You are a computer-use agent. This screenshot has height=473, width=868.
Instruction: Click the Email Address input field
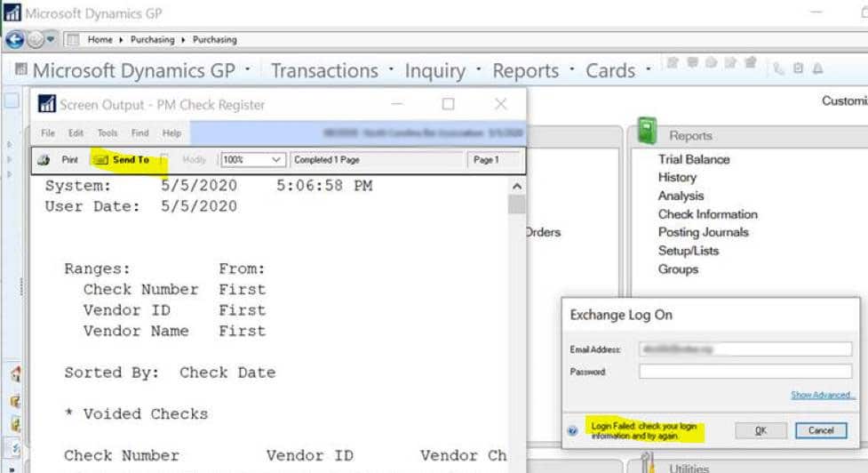(x=745, y=349)
